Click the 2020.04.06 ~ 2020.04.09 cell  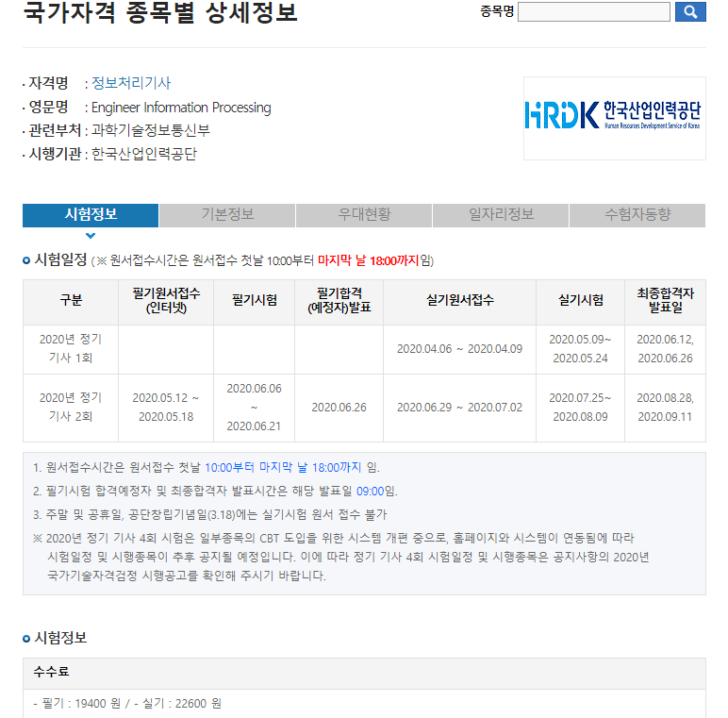tap(459, 349)
